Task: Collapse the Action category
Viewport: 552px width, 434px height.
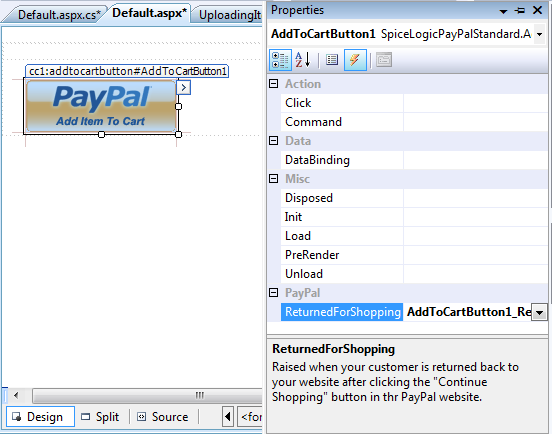Action: coord(274,84)
